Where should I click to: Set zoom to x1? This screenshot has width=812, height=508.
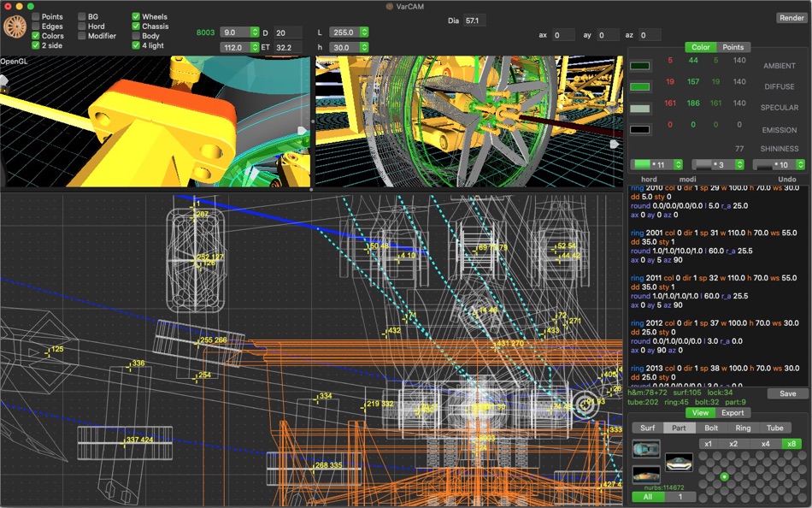point(708,444)
